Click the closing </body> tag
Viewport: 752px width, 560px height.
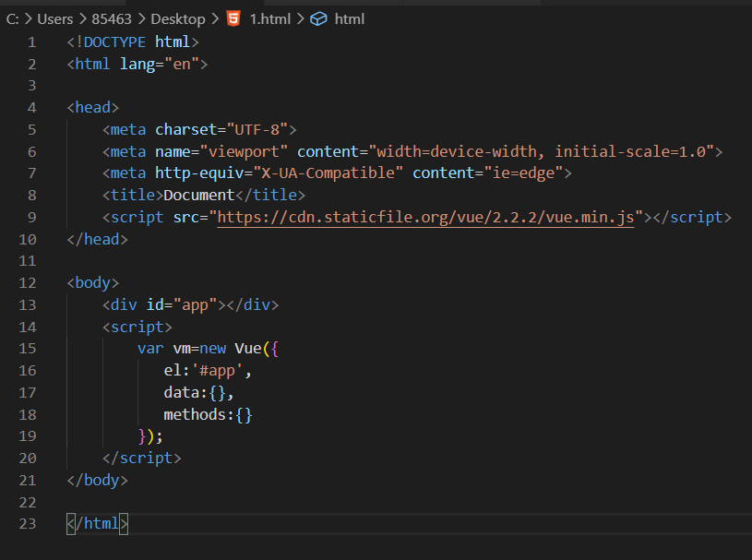pyautogui.click(x=98, y=481)
